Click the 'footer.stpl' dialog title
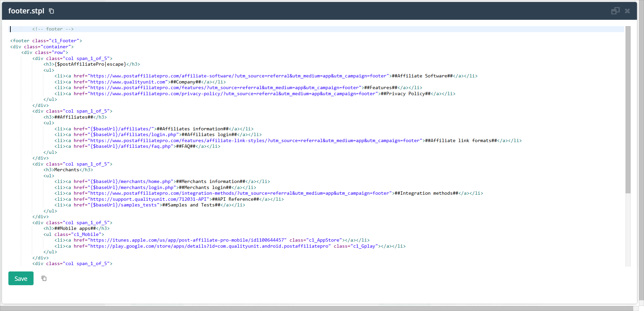644x311 pixels. pyautogui.click(x=26, y=11)
